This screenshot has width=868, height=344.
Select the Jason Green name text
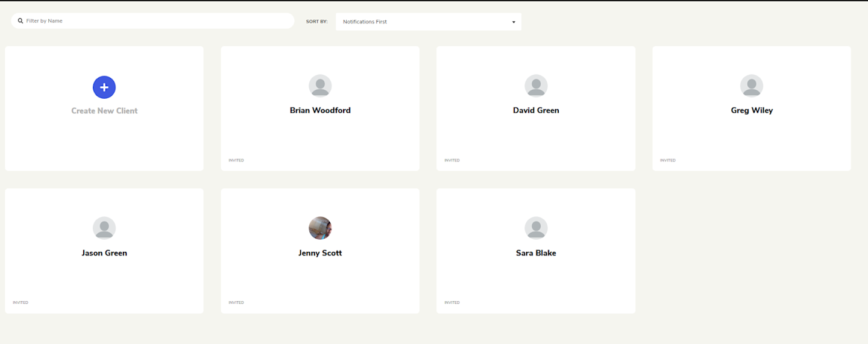tap(104, 253)
